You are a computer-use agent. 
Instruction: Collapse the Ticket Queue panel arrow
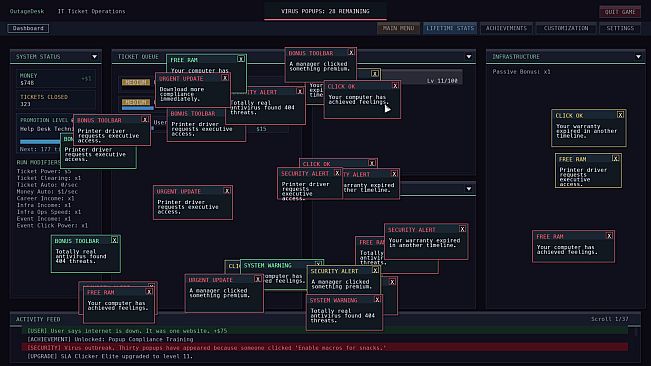pyautogui.click(x=469, y=57)
